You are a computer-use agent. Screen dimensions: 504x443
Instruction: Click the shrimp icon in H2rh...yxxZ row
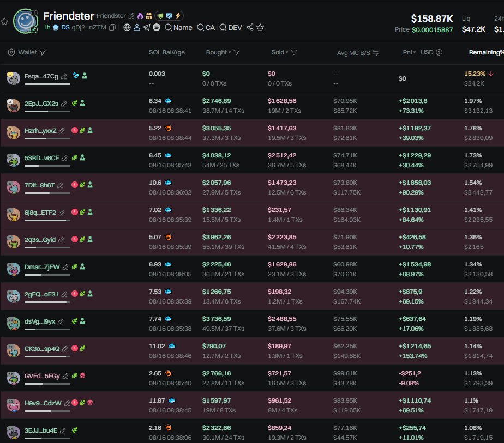click(168, 128)
